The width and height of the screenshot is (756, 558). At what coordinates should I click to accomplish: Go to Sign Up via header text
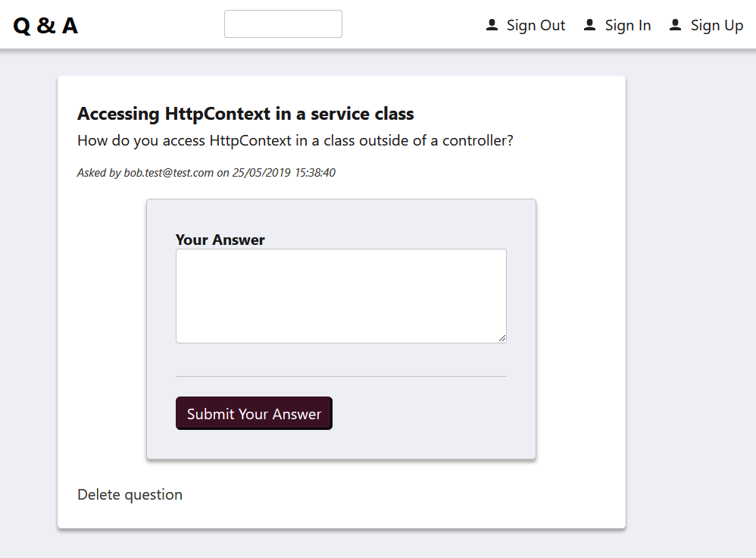(x=717, y=26)
